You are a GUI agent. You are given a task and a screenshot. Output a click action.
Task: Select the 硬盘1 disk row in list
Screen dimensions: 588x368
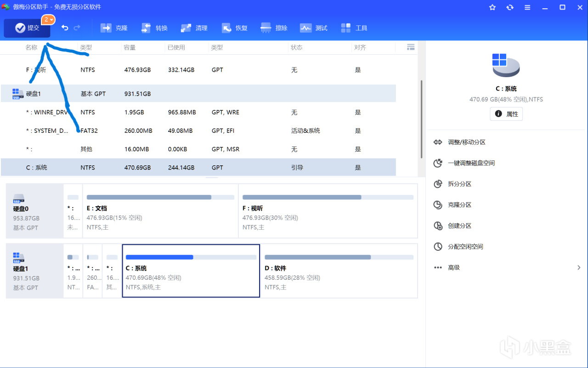coord(198,94)
